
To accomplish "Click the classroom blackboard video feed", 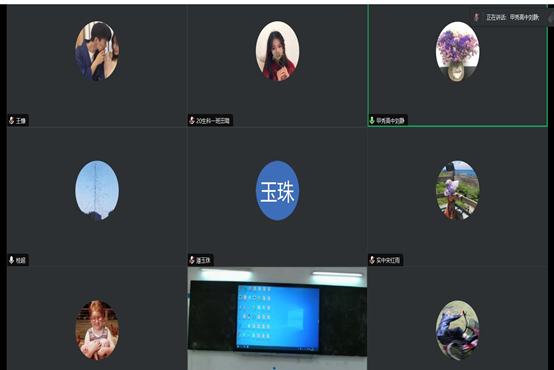I will point(277,318).
